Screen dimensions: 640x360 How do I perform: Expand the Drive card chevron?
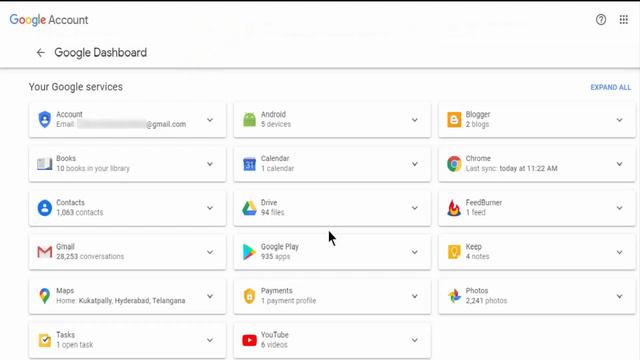point(415,208)
